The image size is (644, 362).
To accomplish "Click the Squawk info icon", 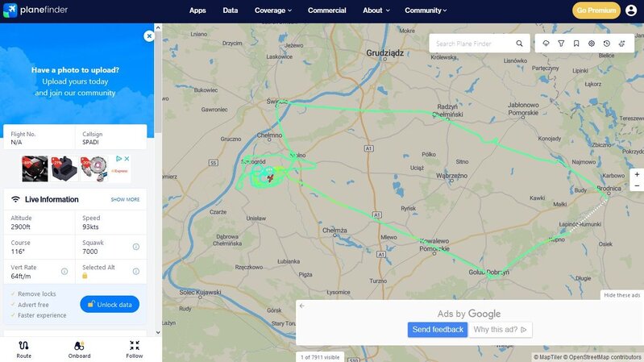I will [x=136, y=247].
